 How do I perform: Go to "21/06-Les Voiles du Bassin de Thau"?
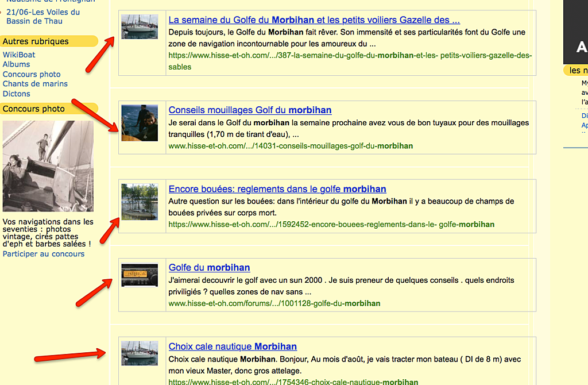(x=43, y=17)
